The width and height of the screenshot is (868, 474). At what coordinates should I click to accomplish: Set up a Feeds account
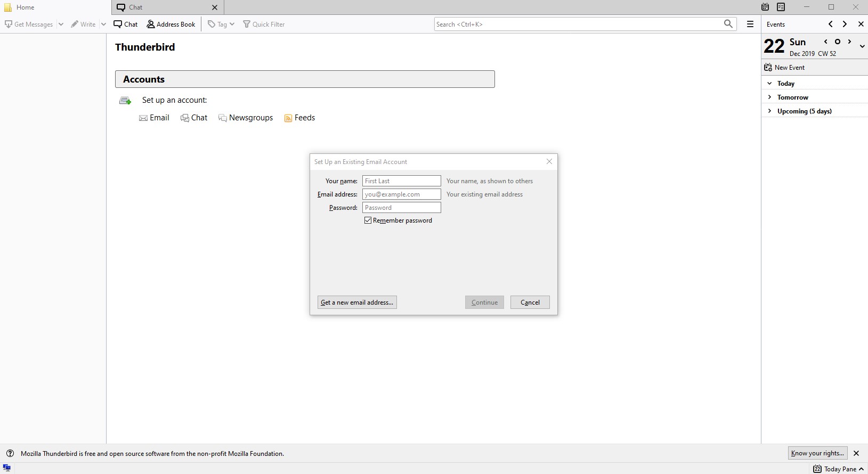tap(299, 118)
